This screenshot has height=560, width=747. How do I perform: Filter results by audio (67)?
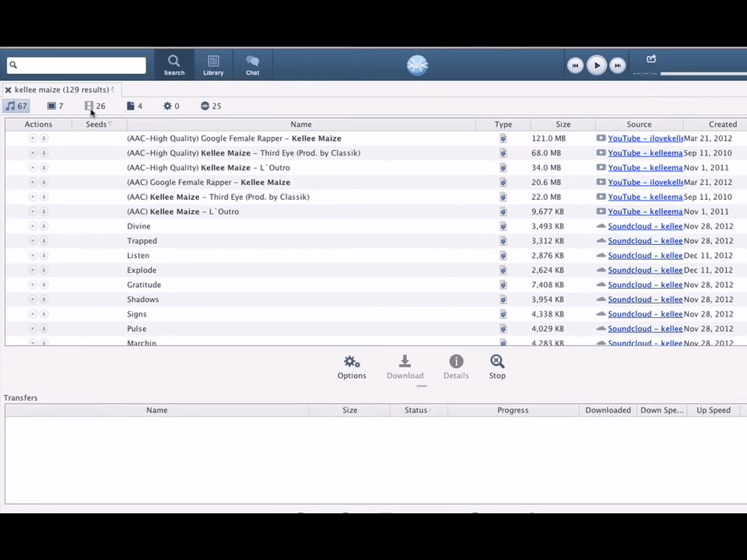pyautogui.click(x=16, y=106)
